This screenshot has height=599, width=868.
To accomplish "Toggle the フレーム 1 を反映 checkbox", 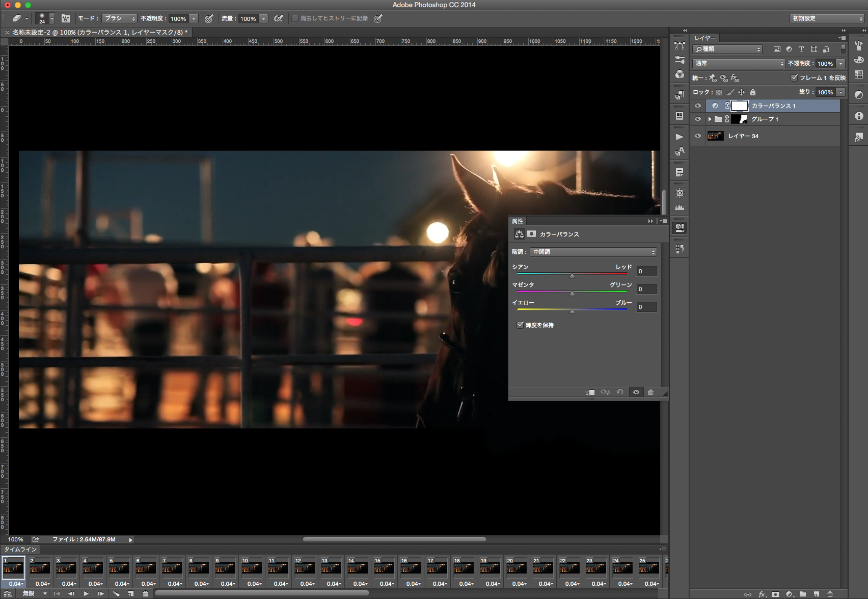I will [794, 77].
